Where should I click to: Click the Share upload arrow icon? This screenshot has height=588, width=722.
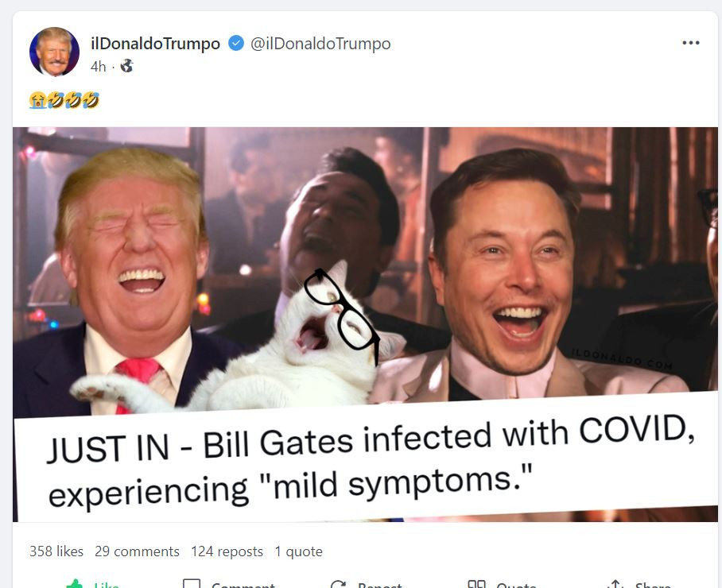615,584
